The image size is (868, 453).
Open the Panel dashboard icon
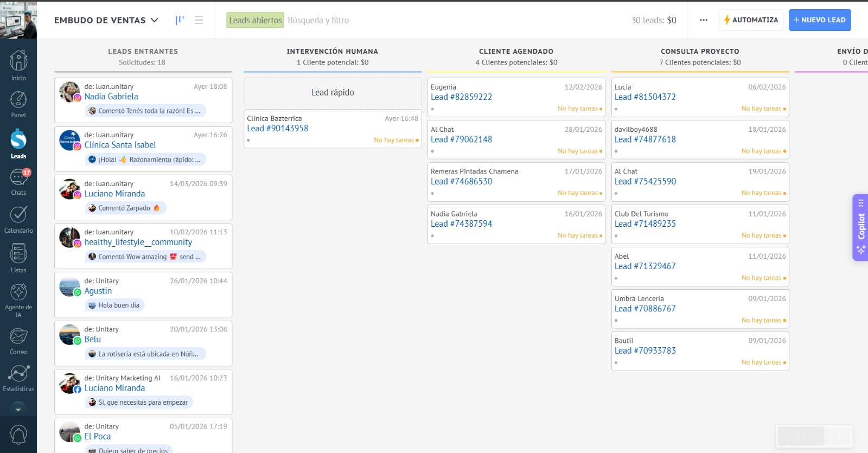(x=18, y=104)
